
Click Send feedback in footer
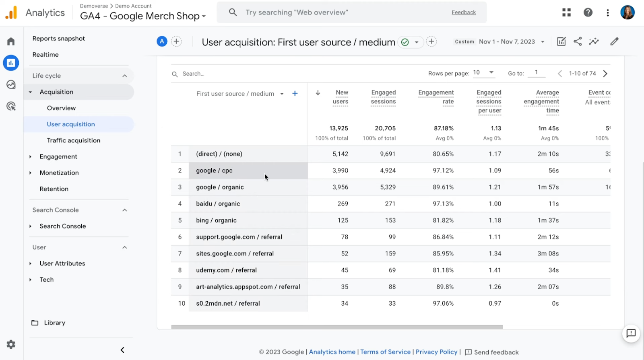pyautogui.click(x=492, y=352)
